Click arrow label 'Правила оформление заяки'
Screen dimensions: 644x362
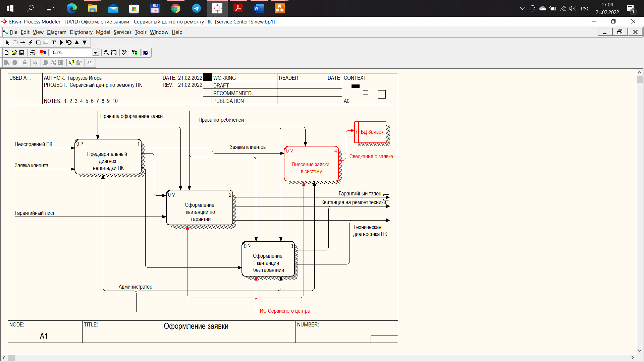(x=131, y=116)
